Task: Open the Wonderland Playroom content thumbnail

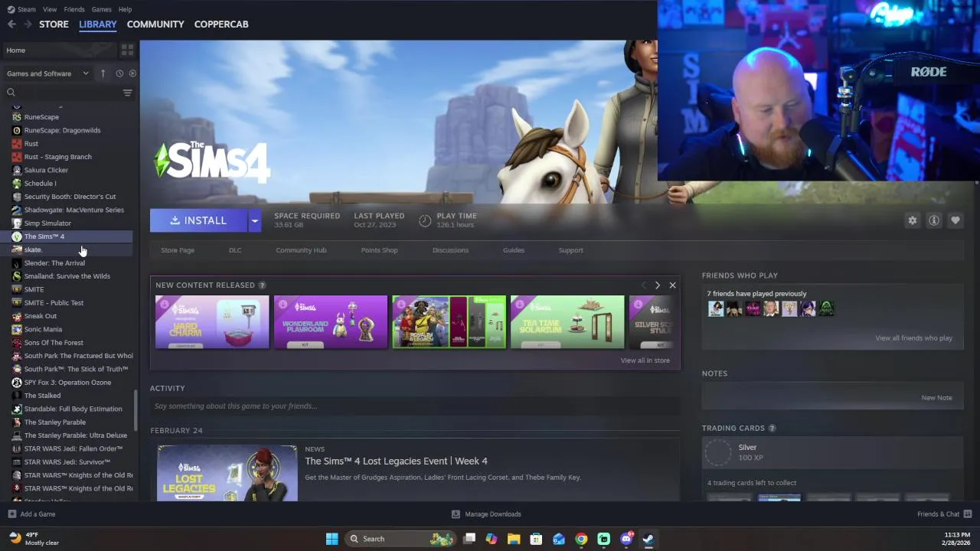Action: tap(331, 322)
